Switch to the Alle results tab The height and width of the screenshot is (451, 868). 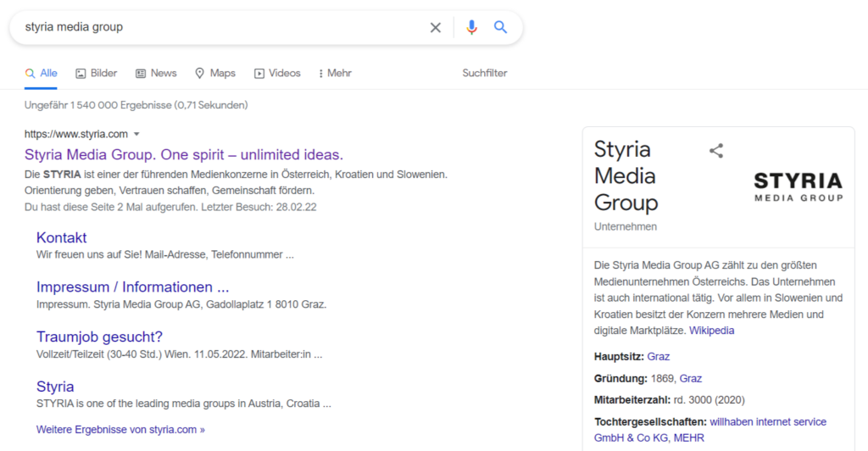[41, 73]
